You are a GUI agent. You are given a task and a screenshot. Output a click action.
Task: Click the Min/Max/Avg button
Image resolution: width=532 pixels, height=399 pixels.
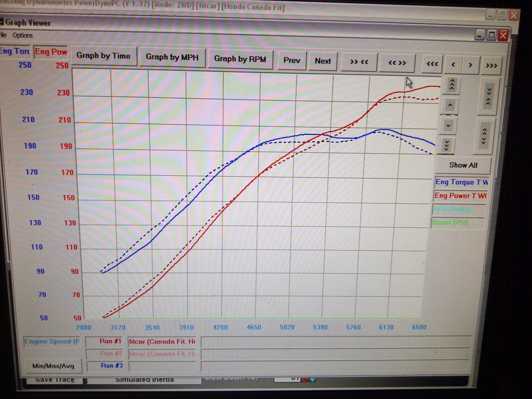(53, 366)
